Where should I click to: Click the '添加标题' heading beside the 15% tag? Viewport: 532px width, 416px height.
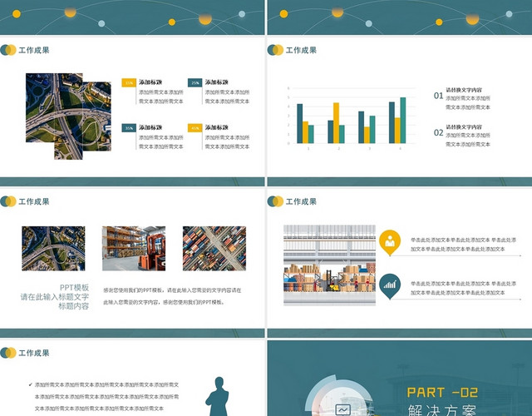(150, 82)
